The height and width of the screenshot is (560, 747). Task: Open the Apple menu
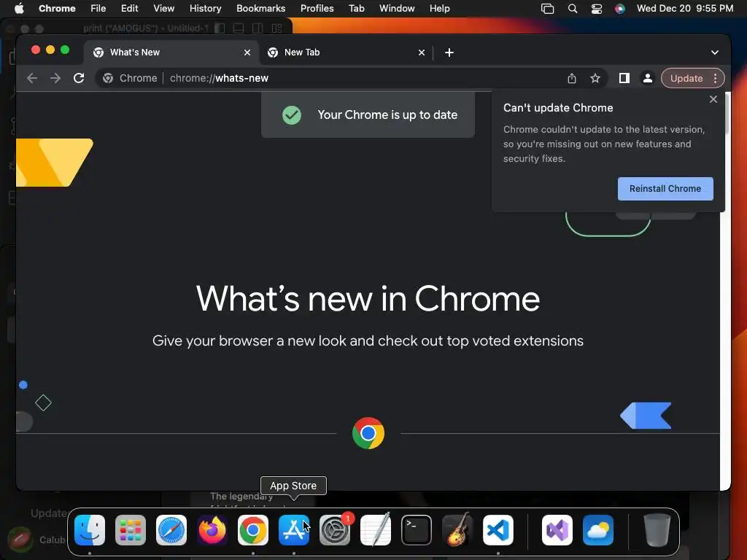pos(19,9)
